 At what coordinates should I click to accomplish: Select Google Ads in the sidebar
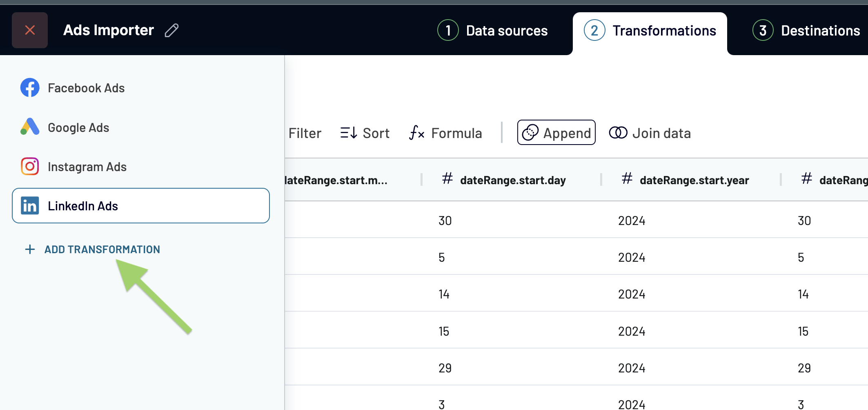(78, 127)
